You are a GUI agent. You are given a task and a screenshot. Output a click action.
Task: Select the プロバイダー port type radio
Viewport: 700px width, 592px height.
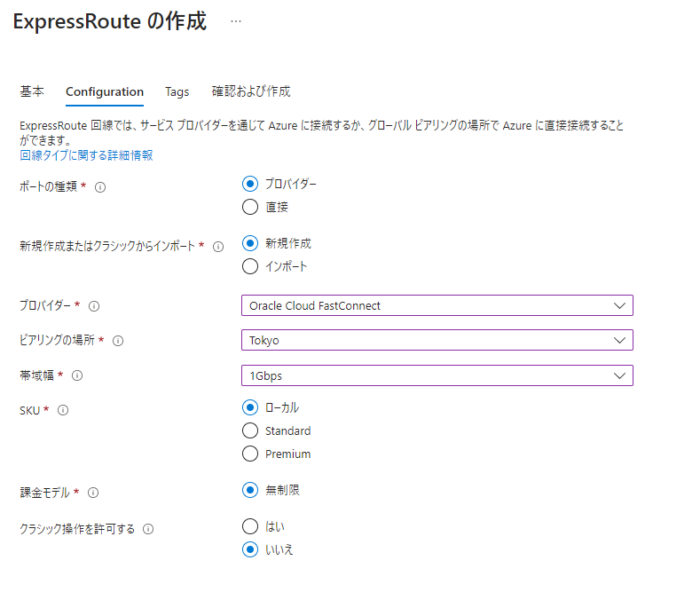(250, 184)
